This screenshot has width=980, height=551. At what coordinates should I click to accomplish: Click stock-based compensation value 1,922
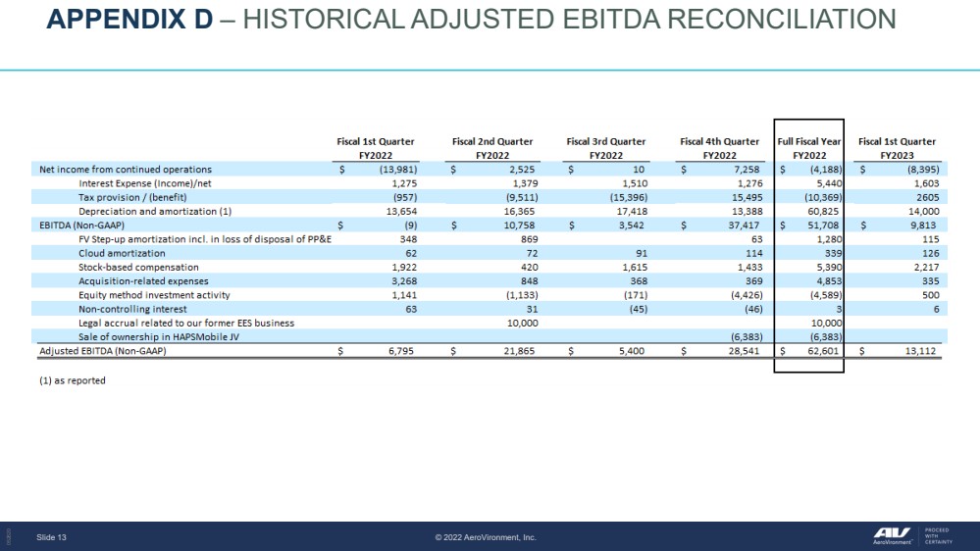tap(404, 268)
